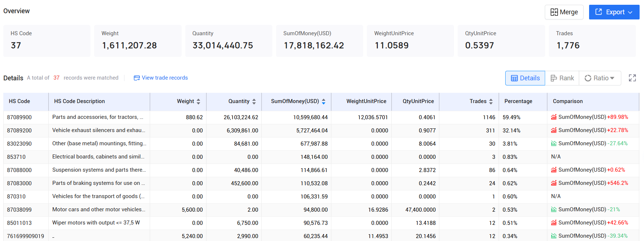Open the Export dropdown
The width and height of the screenshot is (644, 241).
614,12
